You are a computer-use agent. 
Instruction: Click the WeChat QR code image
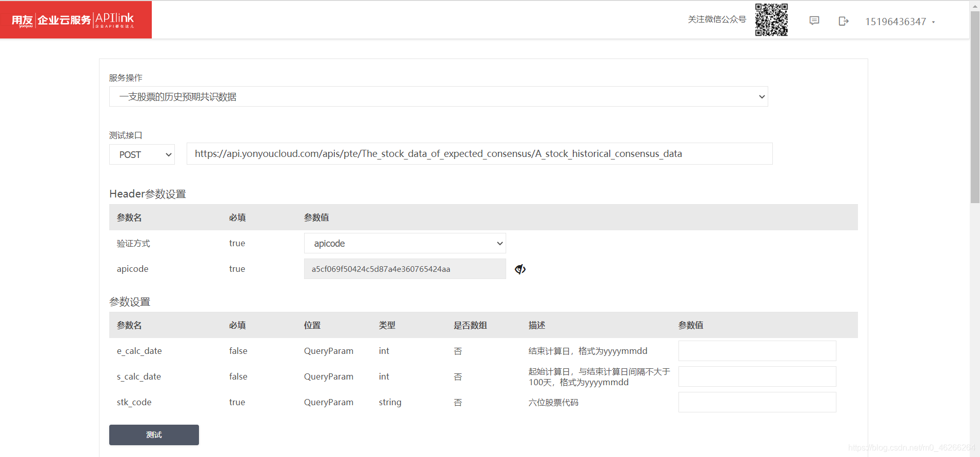pos(771,19)
